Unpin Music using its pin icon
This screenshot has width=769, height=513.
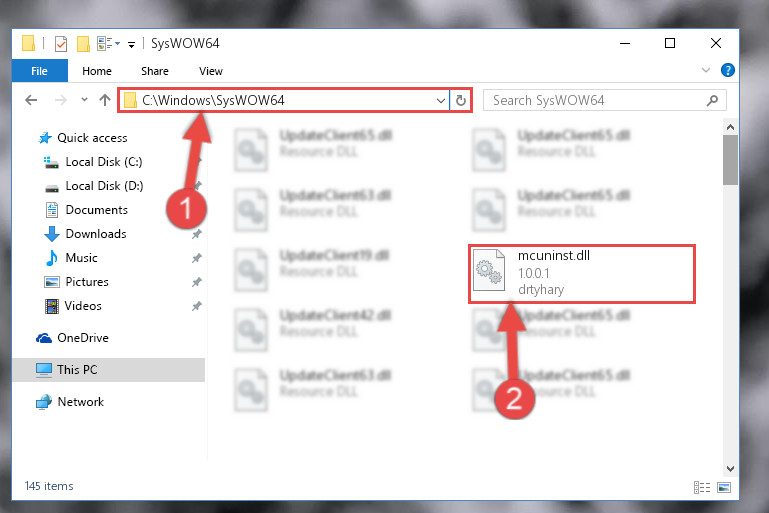pos(197,258)
